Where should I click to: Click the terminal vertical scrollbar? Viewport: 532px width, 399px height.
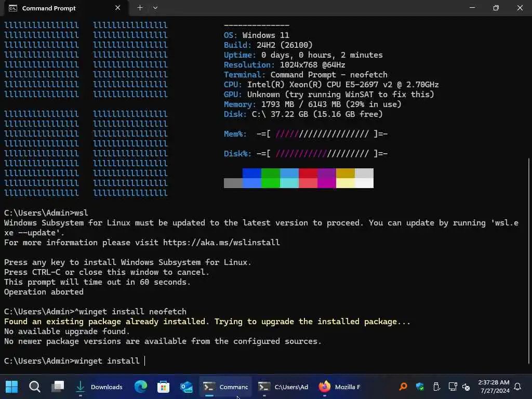(529, 261)
